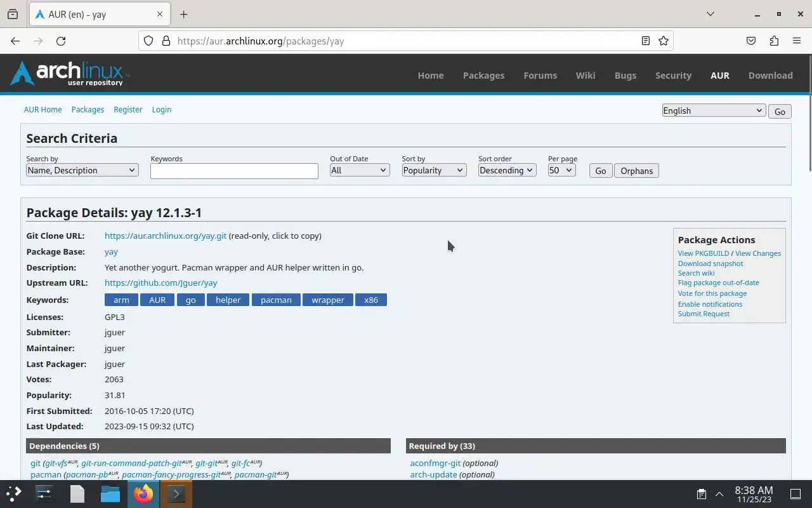Click the browser forward arrow
This screenshot has height=508, width=812.
coord(38,41)
